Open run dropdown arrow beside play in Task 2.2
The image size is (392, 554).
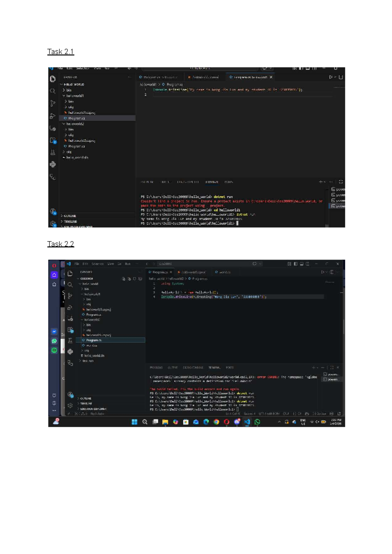coord(326,272)
